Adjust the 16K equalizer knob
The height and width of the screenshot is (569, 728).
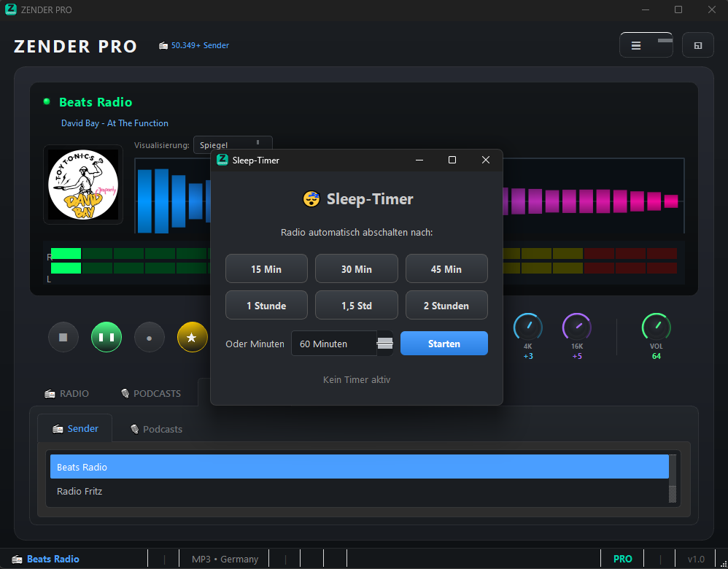pyautogui.click(x=576, y=326)
